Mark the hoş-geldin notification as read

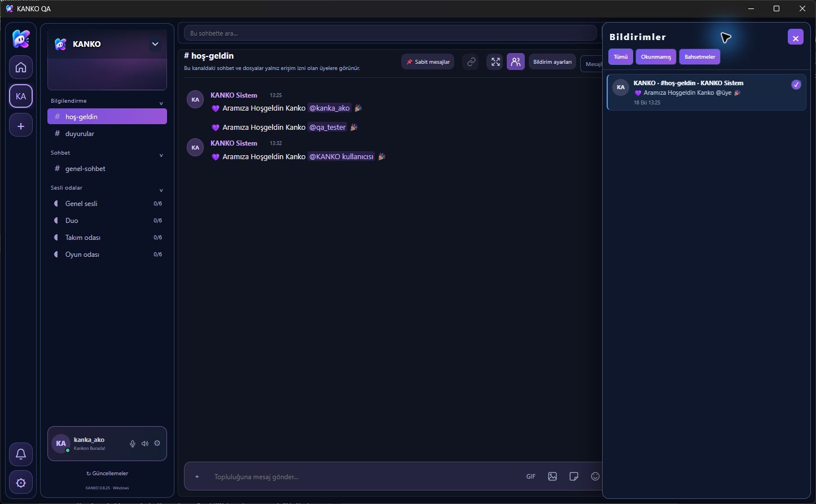[796, 85]
